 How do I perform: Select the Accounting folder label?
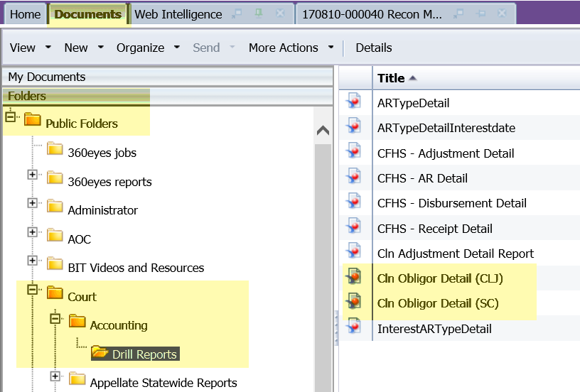[x=119, y=325]
